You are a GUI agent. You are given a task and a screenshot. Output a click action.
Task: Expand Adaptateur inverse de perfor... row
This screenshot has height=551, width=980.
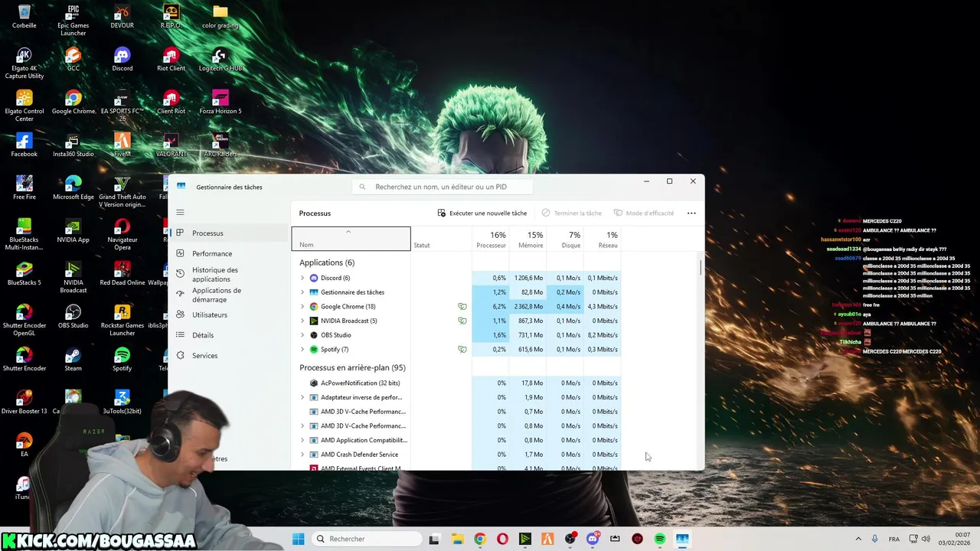tap(302, 397)
